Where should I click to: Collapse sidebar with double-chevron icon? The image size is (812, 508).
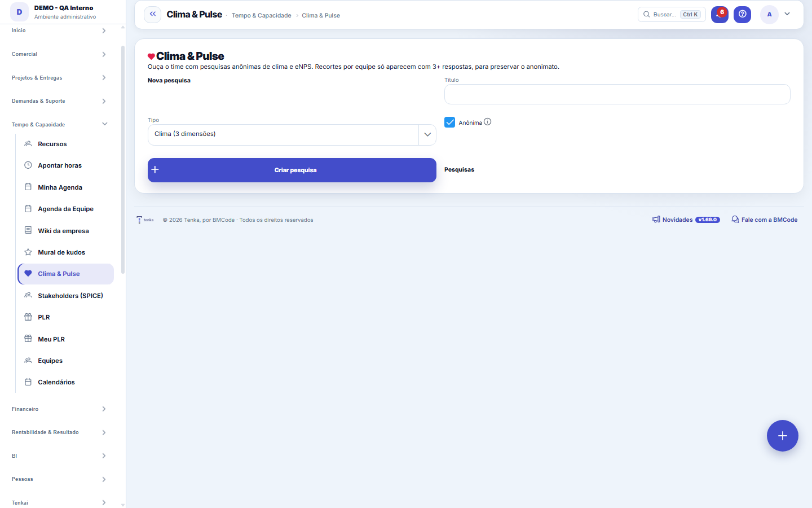[x=152, y=14]
